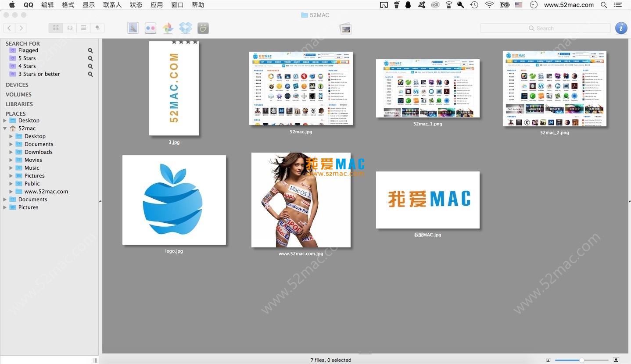Select the Public folder
This screenshot has width=631, height=364.
(x=32, y=184)
